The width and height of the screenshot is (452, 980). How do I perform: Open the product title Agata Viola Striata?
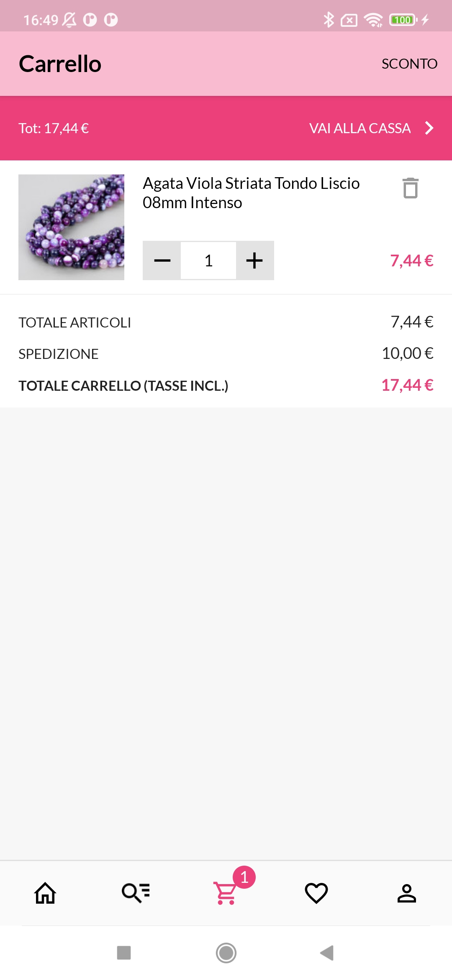pyautogui.click(x=251, y=193)
